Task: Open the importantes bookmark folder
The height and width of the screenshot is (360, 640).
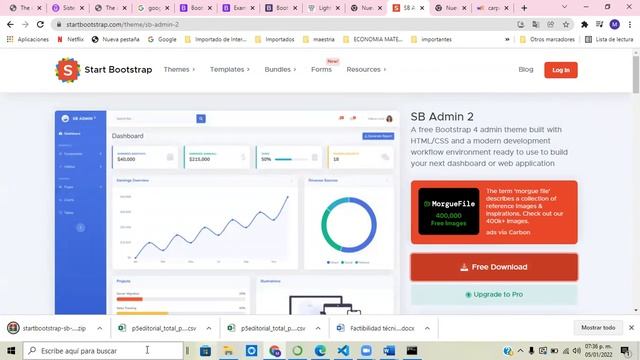Action: tap(431, 40)
